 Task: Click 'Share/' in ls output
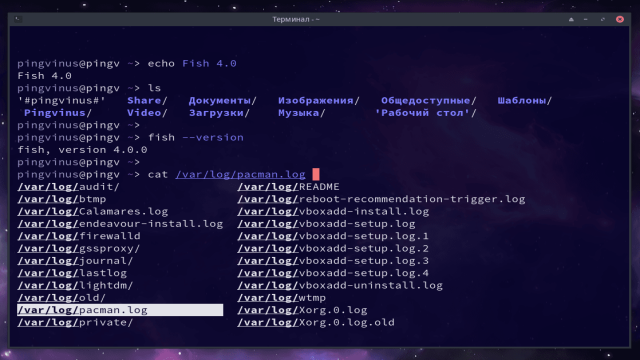(147, 100)
